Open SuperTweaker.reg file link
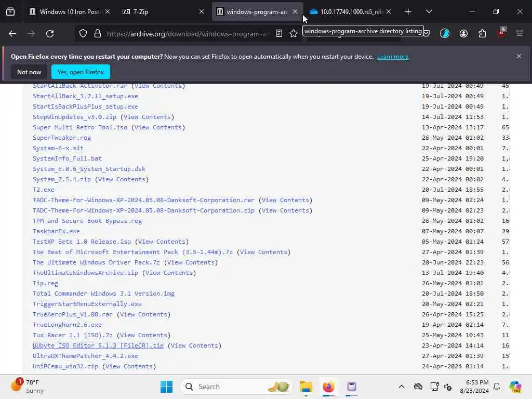The width and height of the screenshot is (532, 399). (x=62, y=138)
